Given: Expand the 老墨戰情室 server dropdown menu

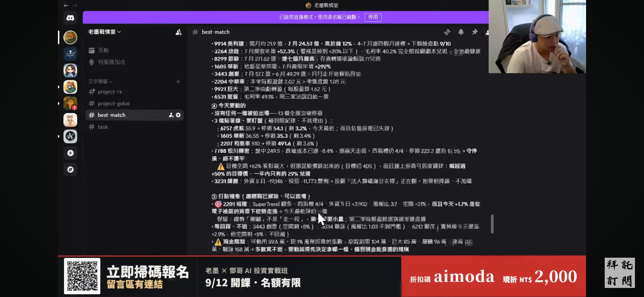Looking at the screenshot, I should [105, 32].
